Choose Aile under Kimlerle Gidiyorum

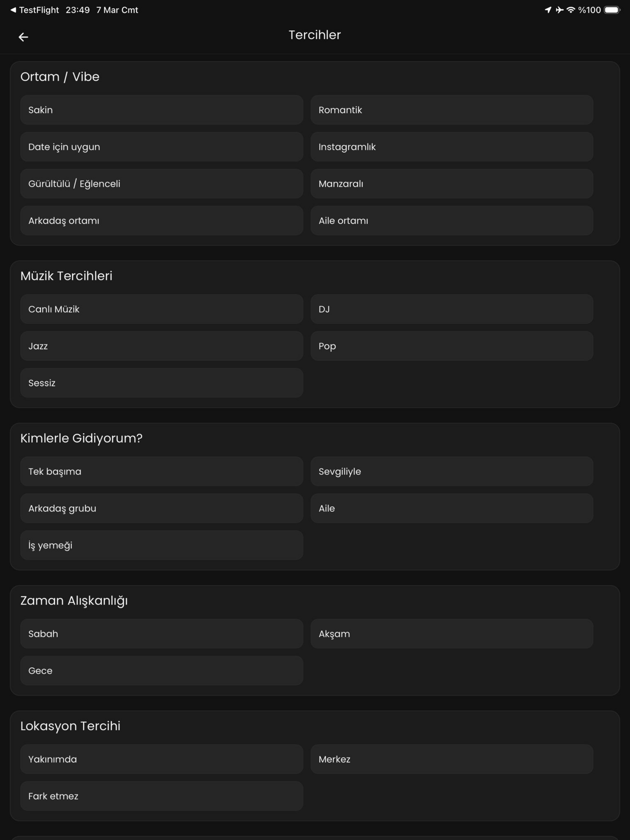tap(452, 508)
